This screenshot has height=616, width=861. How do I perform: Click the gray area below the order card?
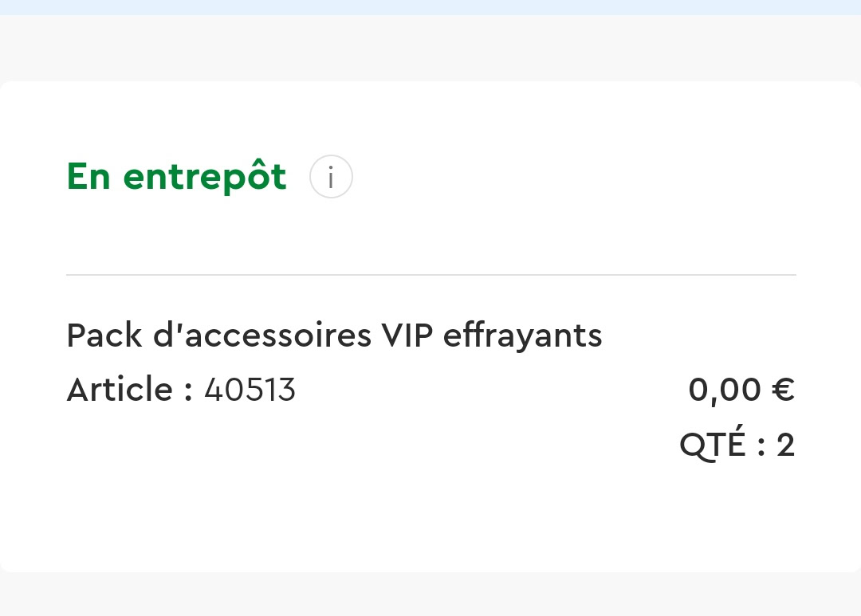tap(431, 594)
